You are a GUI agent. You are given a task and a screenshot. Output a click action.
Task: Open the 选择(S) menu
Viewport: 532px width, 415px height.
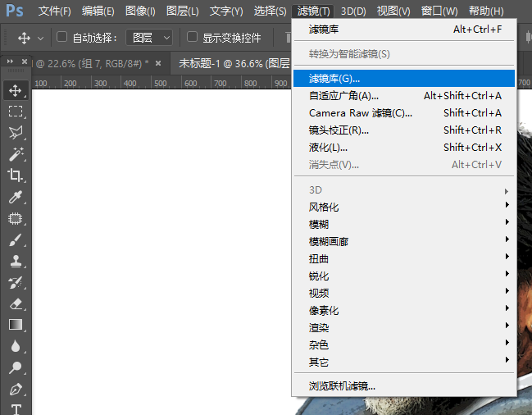point(270,11)
